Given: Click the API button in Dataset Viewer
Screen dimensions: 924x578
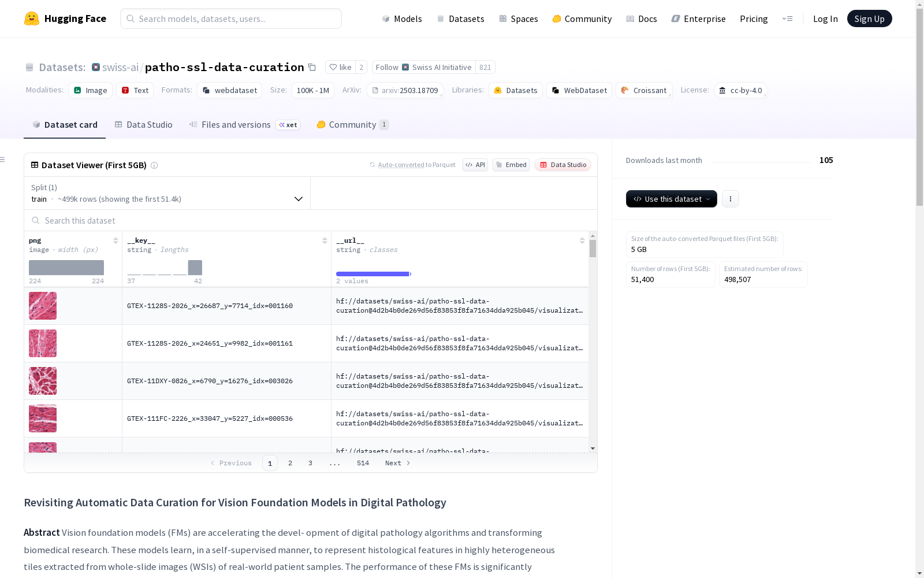Looking at the screenshot, I should [475, 165].
